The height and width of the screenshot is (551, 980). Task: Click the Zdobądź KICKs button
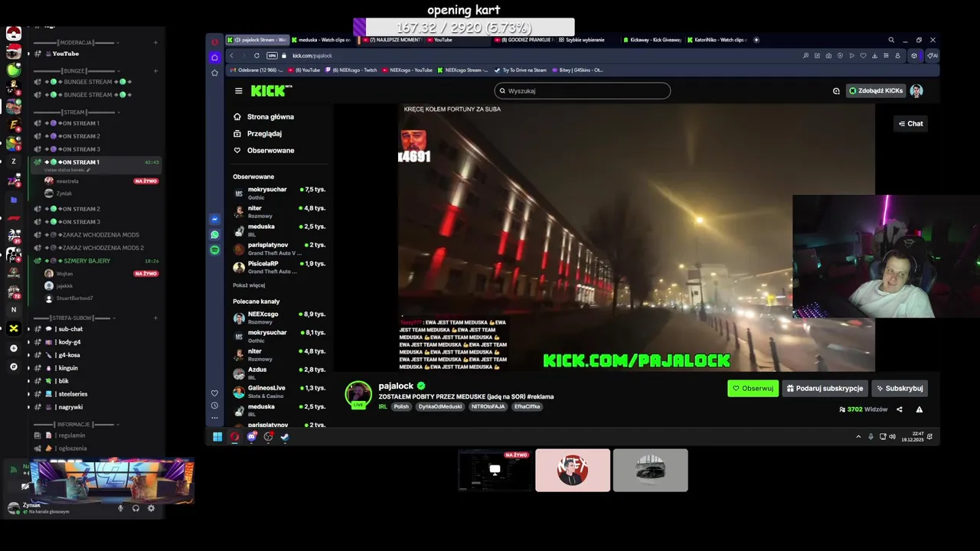point(876,90)
